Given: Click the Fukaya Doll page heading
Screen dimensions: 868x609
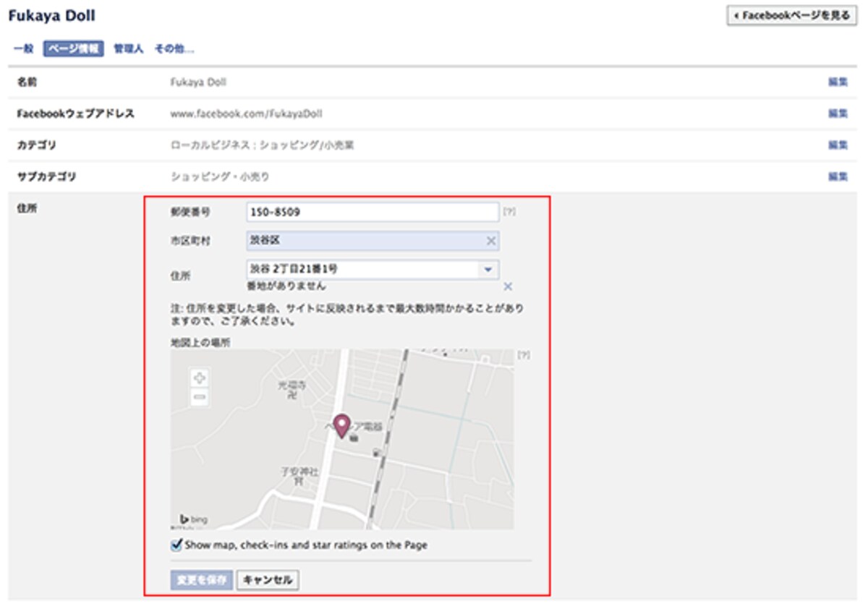Looking at the screenshot, I should 51,15.
